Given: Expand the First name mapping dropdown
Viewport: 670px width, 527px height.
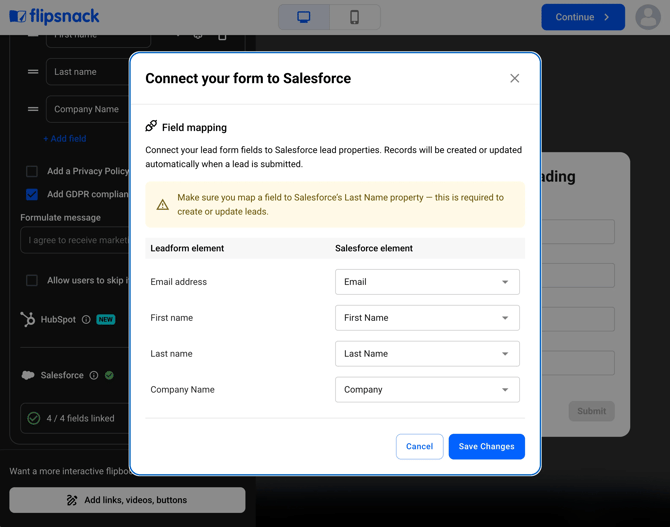Looking at the screenshot, I should pyautogui.click(x=427, y=318).
